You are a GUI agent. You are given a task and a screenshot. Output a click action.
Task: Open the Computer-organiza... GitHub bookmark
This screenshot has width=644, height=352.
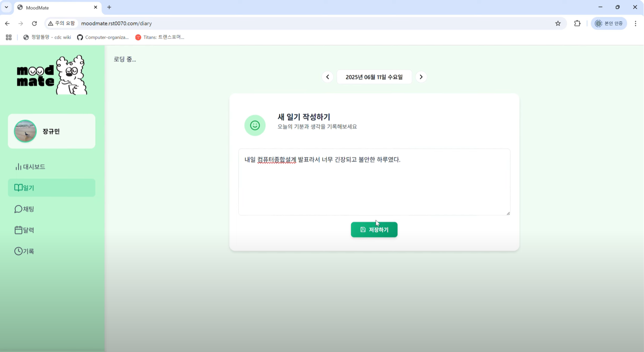[x=103, y=37]
